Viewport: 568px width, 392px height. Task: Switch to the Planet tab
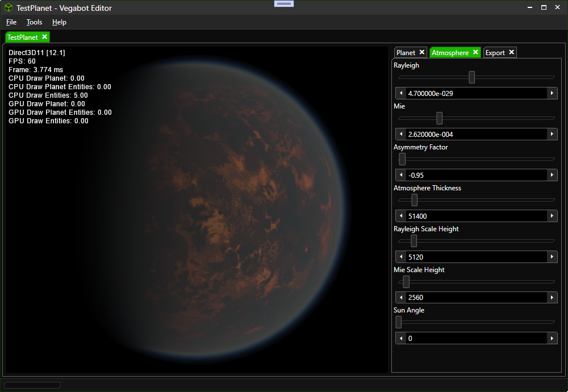click(x=406, y=52)
